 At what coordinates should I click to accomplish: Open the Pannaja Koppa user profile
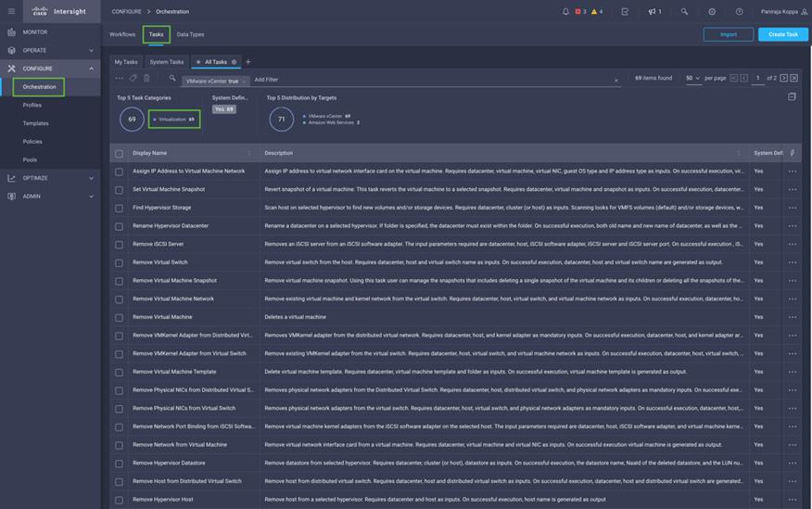[783, 11]
